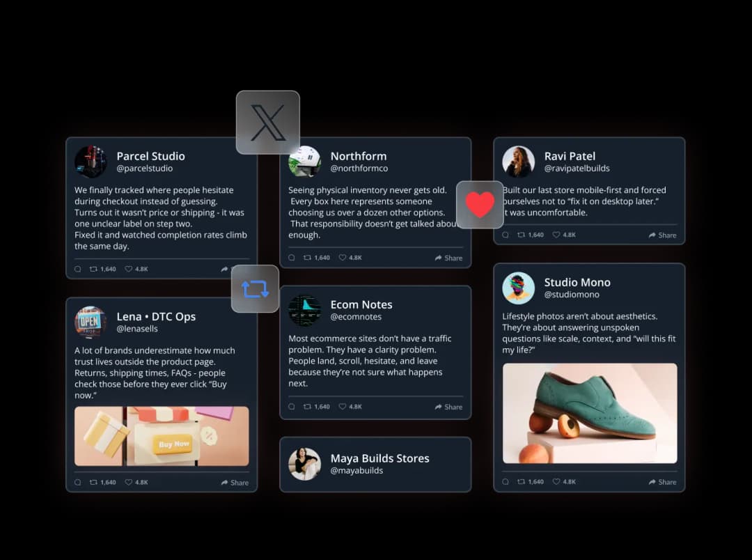
Task: Click the Ecom Notes display name
Action: coord(361,304)
